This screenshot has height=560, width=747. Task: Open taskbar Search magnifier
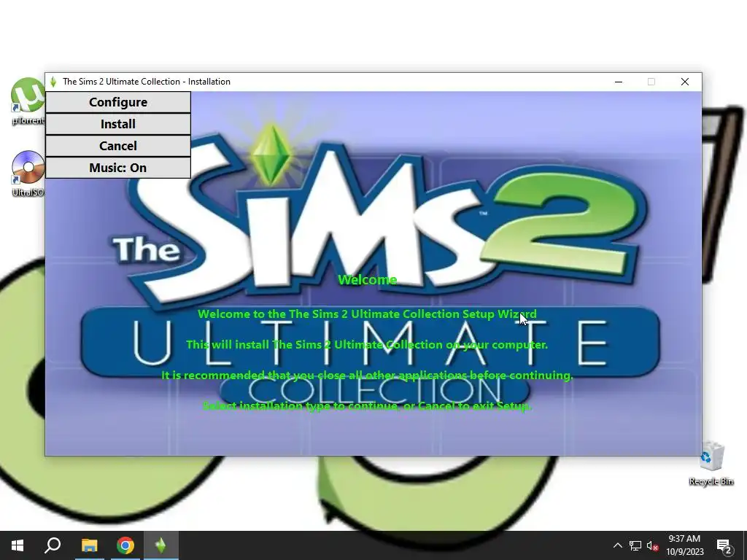pos(53,545)
